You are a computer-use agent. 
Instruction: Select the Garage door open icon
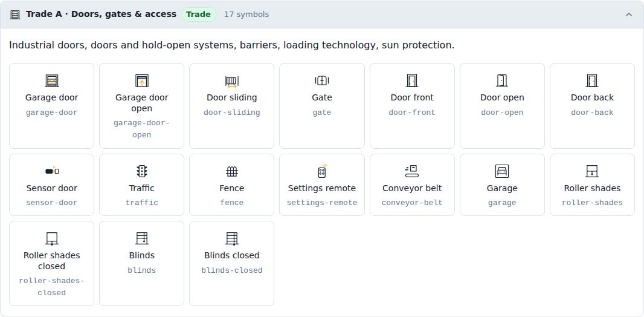pos(142,80)
